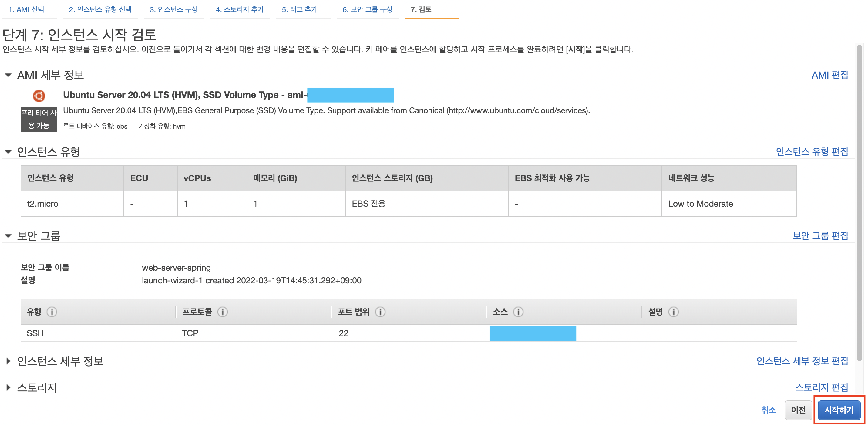Click the vertical scrollbar on the right
The height and width of the screenshot is (426, 868).
click(860, 202)
